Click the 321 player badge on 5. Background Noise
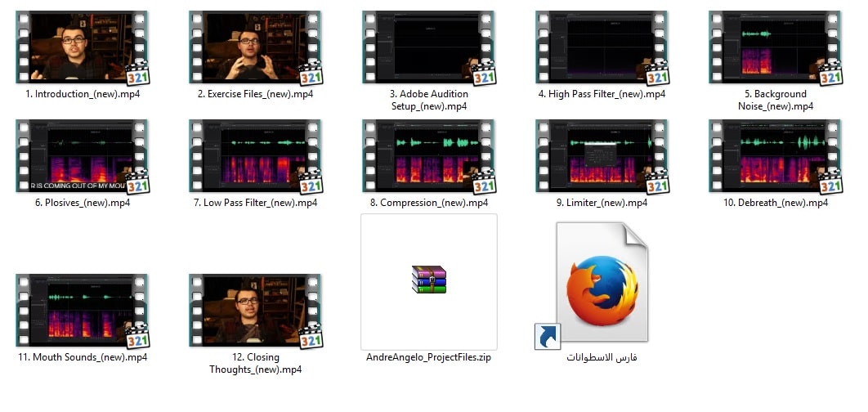This screenshot has height=412, width=868. (831, 74)
